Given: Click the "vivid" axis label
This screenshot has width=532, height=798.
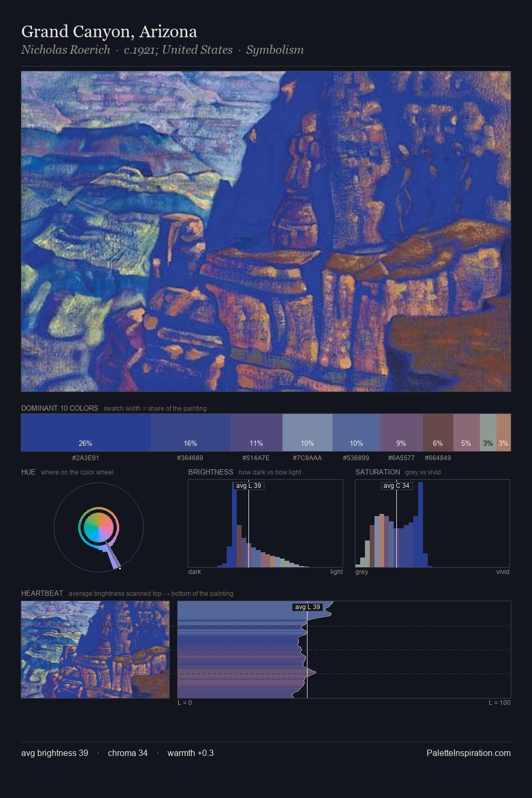Looking at the screenshot, I should pyautogui.click(x=503, y=572).
